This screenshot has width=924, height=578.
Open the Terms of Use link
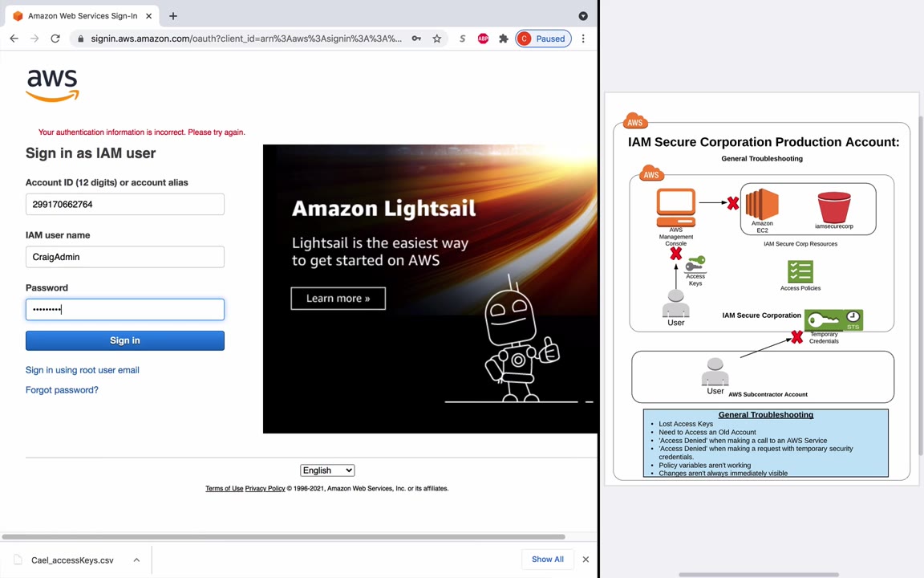pos(224,488)
